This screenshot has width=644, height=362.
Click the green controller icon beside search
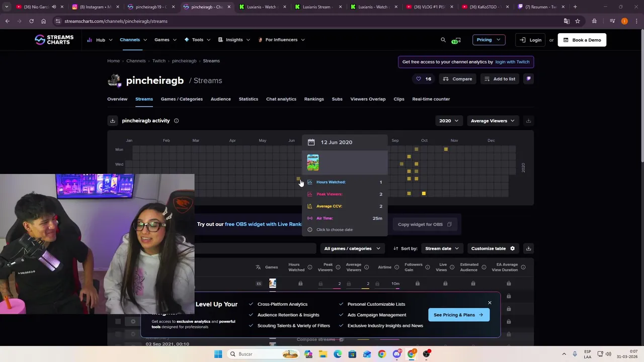tap(456, 40)
